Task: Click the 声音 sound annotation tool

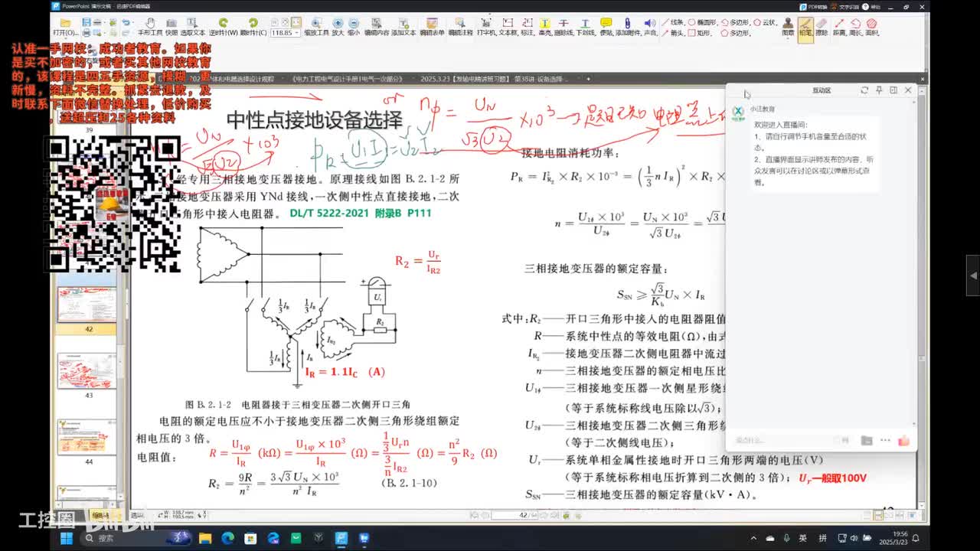Action: 650,28
